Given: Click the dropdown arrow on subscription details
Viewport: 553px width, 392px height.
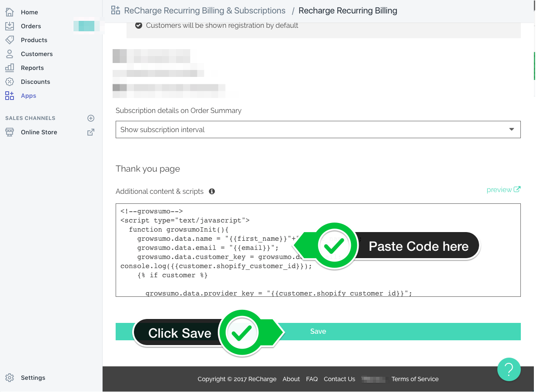Looking at the screenshot, I should 512,130.
